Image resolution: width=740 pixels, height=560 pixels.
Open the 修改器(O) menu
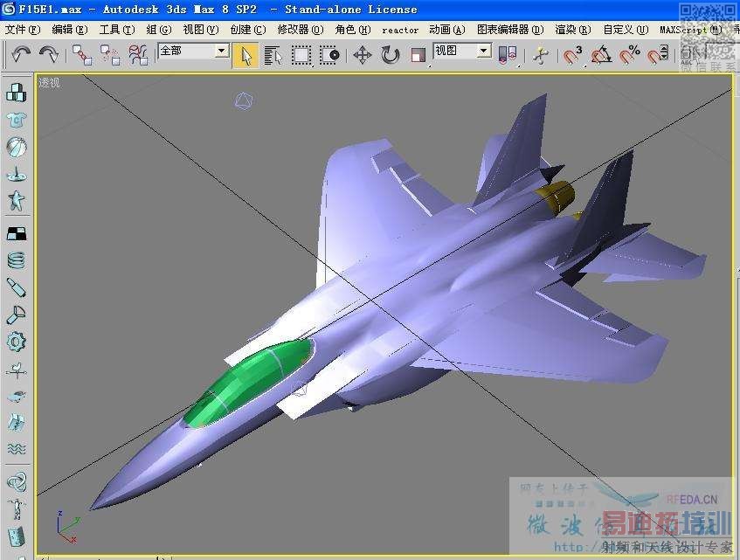[301, 30]
